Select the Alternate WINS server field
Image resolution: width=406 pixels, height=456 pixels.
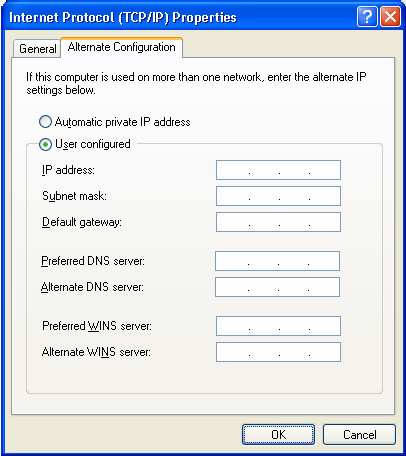coord(278,352)
